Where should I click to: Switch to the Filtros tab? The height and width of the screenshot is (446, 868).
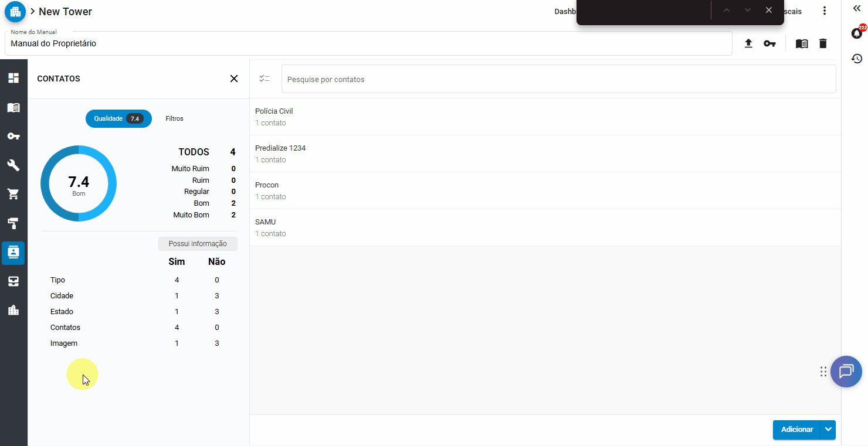point(174,118)
